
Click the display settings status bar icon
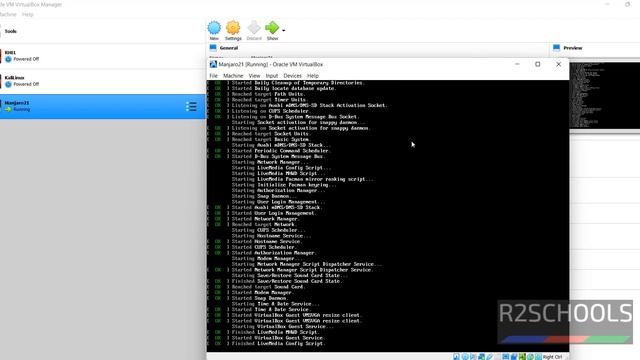click(x=505, y=357)
